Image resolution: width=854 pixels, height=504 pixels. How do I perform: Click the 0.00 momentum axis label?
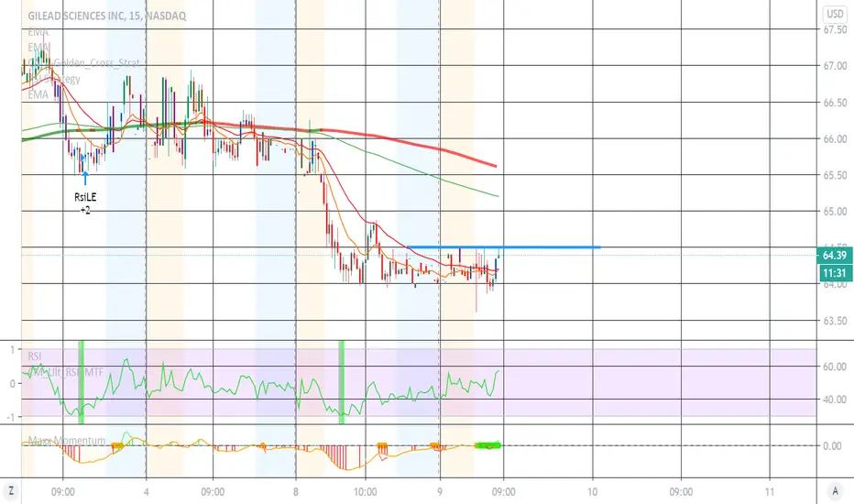point(832,445)
